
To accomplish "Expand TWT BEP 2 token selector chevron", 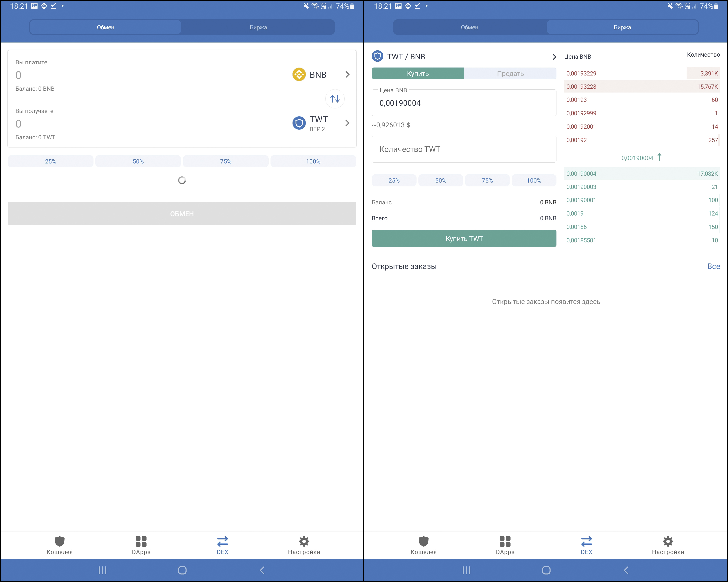I will 347,123.
